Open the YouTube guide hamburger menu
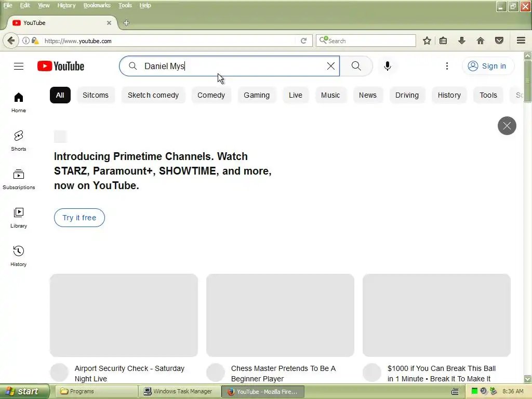The image size is (532, 399). pyautogui.click(x=19, y=66)
